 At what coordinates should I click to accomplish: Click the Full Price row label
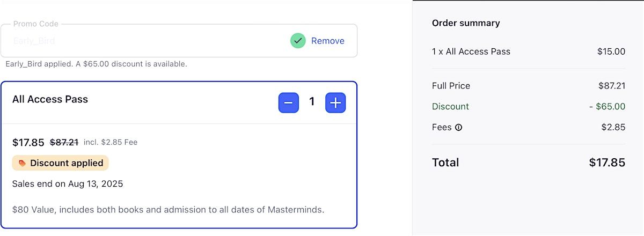451,86
